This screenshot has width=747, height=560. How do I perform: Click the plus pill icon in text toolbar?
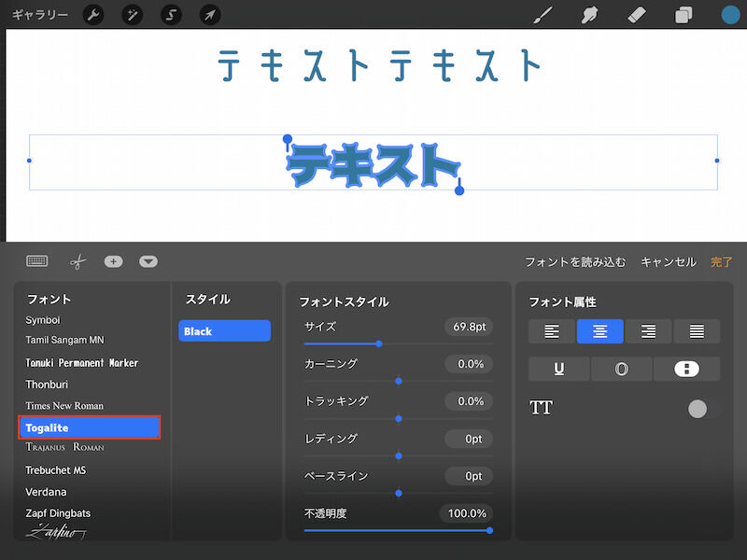(113, 261)
